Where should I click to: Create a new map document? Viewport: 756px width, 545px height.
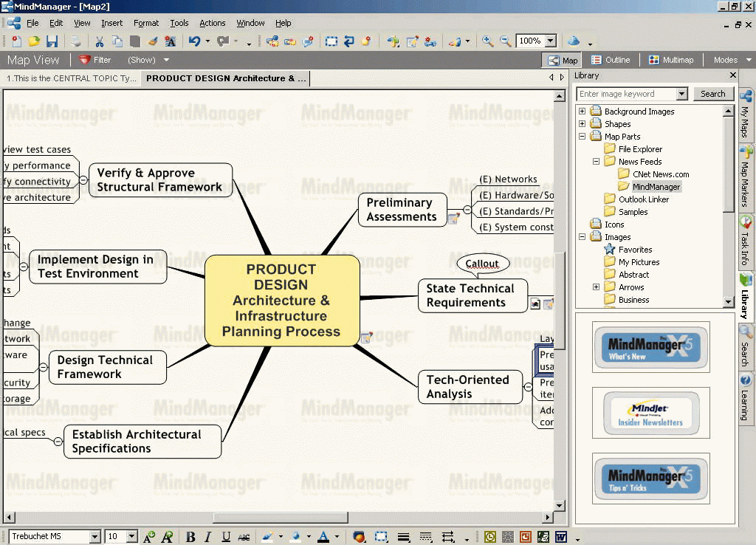(16, 41)
